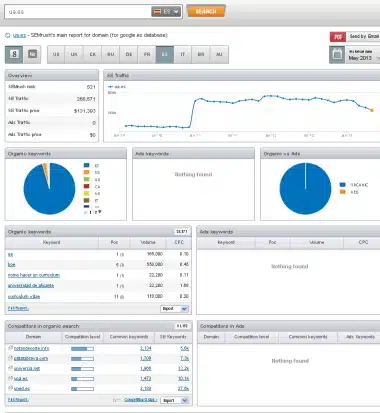Open the site icon beside notasdecorte.info

10,348
